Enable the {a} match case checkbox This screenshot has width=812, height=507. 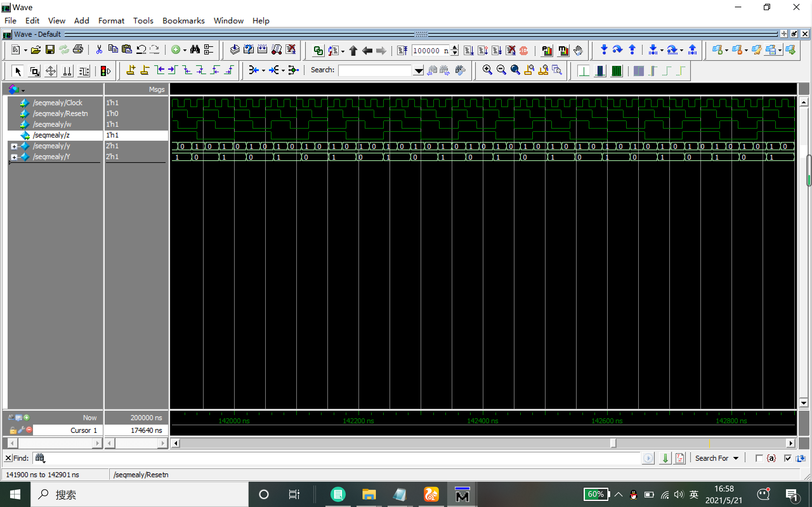(x=759, y=458)
